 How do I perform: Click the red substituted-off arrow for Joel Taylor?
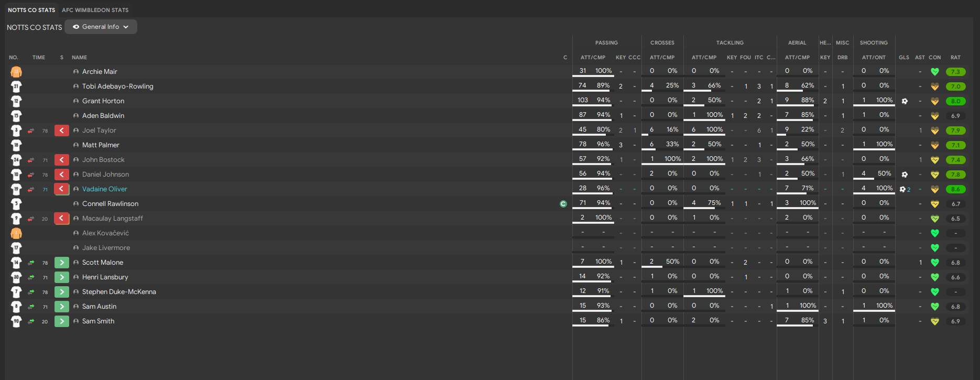tap(62, 131)
